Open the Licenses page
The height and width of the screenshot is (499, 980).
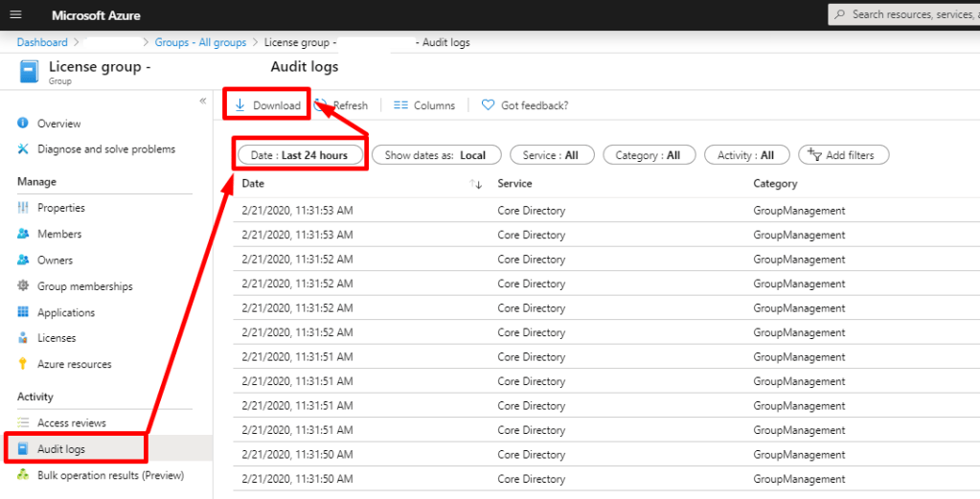pos(57,338)
